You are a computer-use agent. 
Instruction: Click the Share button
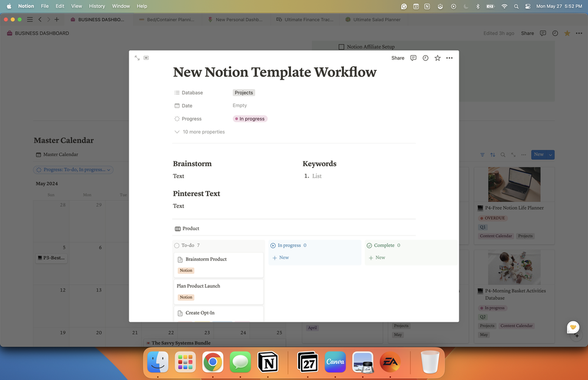397,58
